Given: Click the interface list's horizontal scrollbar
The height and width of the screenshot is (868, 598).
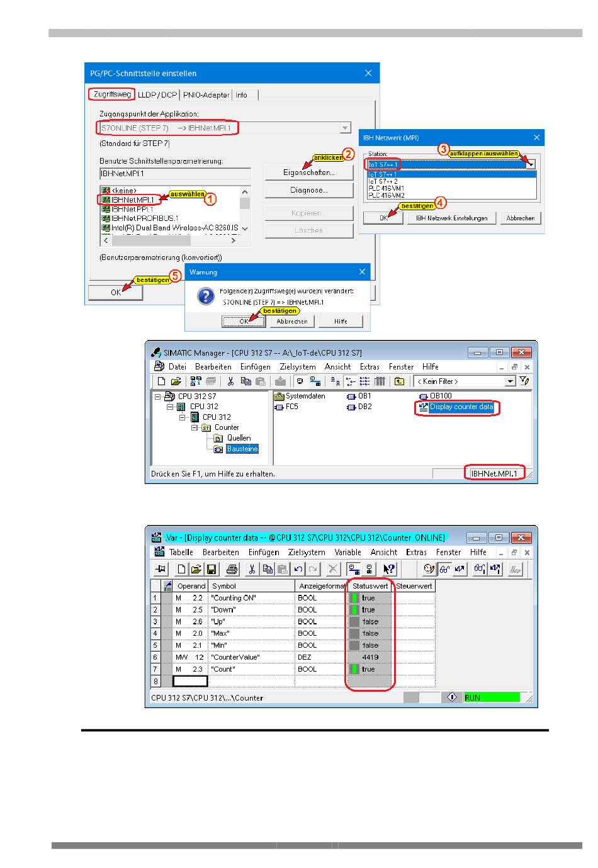Looking at the screenshot, I should [x=169, y=240].
